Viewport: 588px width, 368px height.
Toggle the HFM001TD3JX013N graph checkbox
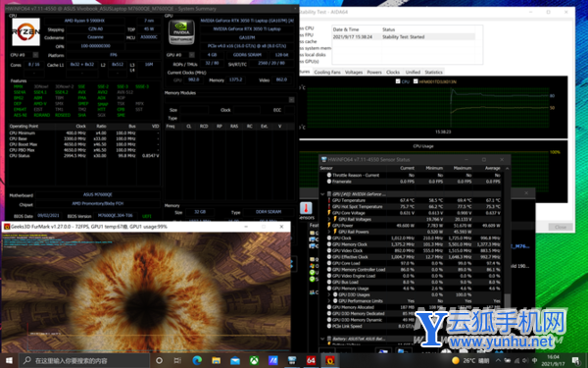tap(416, 81)
